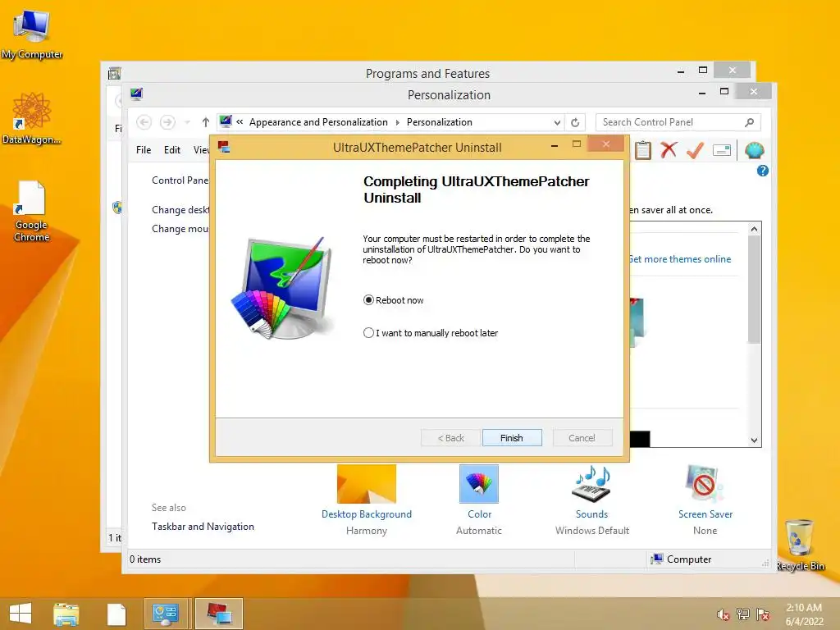Open the Screen Saver settings icon
Viewport: 840px width, 630px height.
(705, 484)
